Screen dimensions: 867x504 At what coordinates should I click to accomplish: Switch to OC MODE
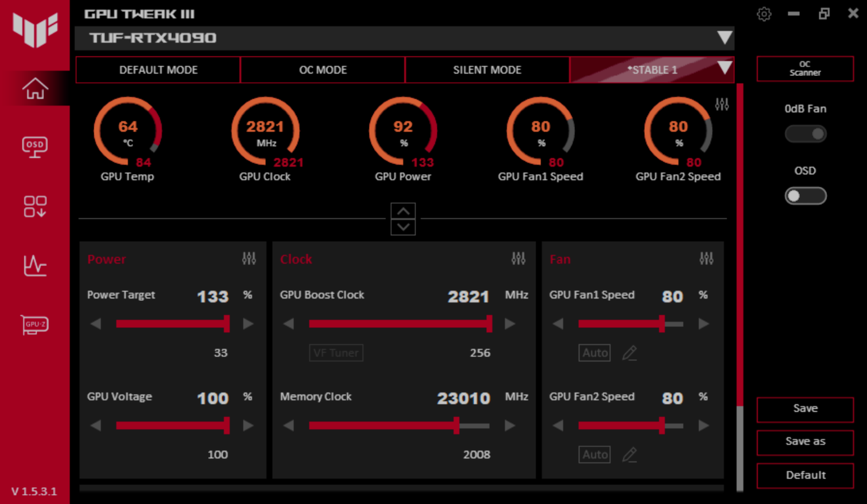click(323, 70)
